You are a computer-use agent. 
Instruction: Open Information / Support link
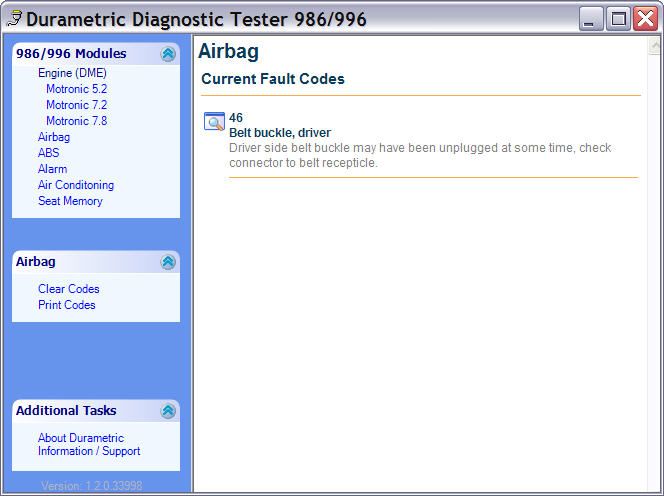89,451
